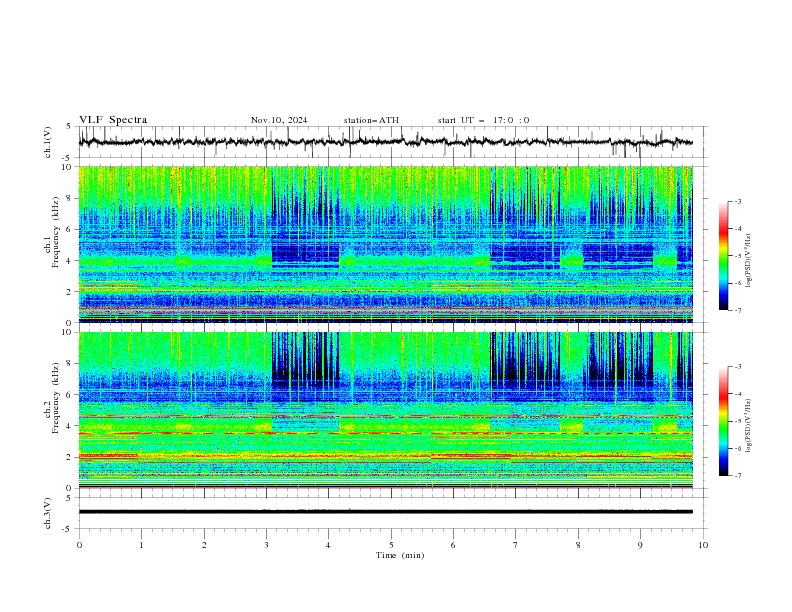Click the "7" tick on the time axis
The image size is (792, 612).
pyautogui.click(x=515, y=545)
